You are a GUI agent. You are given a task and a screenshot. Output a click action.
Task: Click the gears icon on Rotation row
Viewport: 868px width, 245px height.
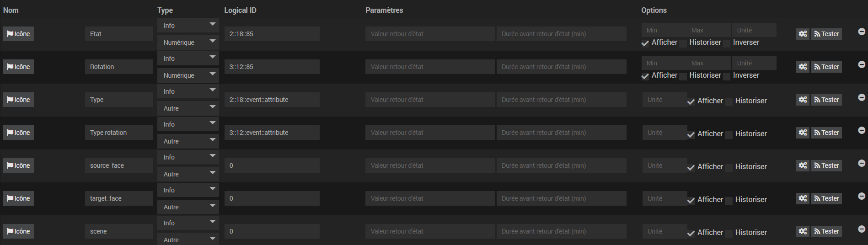pyautogui.click(x=803, y=67)
